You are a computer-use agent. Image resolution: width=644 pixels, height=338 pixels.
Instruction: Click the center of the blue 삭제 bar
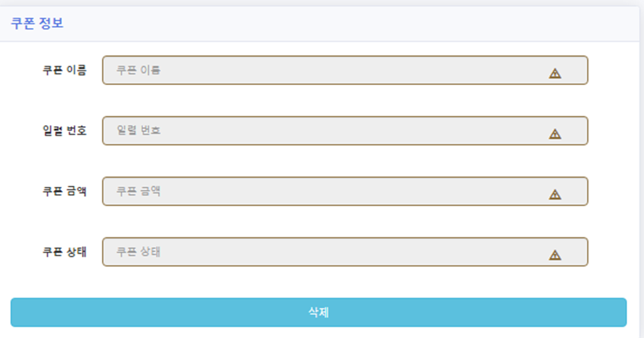(318, 312)
